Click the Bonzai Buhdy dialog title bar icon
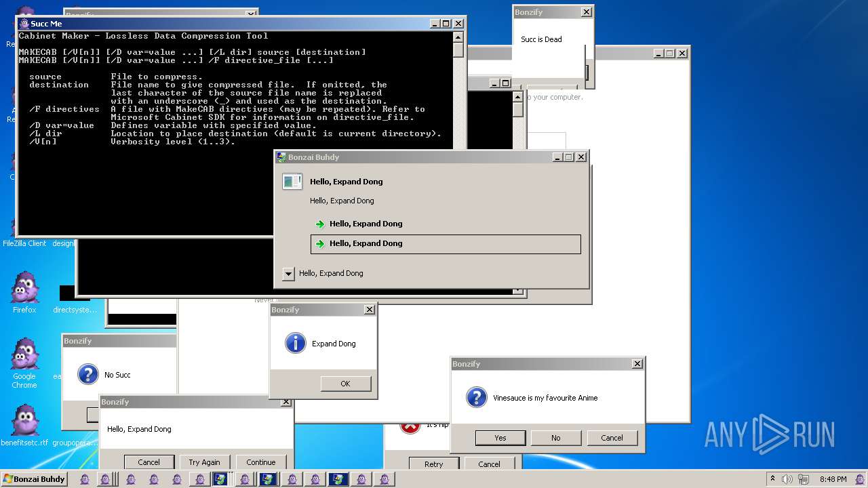Viewport: 868px width, 488px height. click(x=281, y=157)
